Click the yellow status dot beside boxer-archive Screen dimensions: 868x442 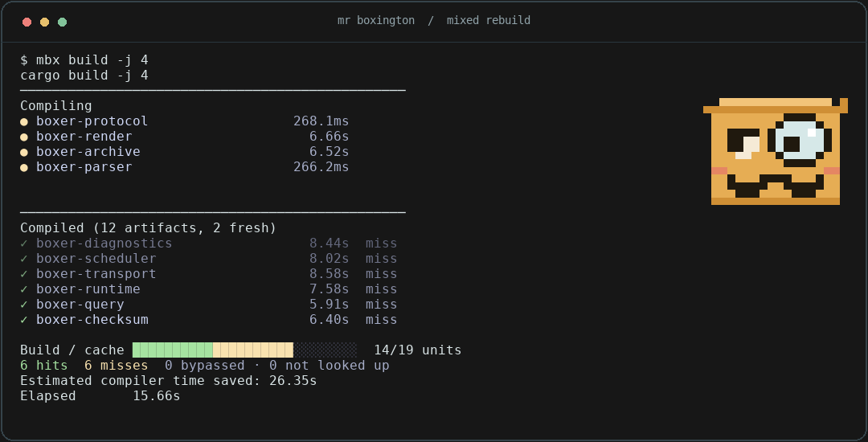pos(24,152)
